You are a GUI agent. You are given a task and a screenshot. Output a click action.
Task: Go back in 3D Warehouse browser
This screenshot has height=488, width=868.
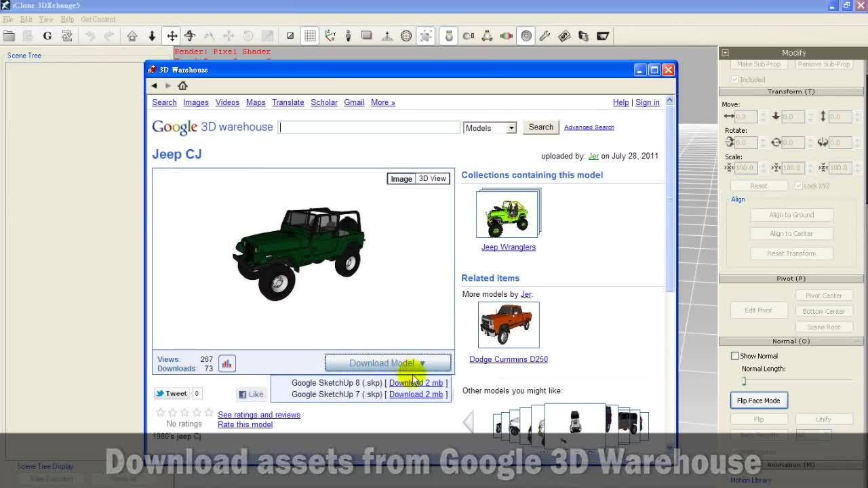coord(155,86)
